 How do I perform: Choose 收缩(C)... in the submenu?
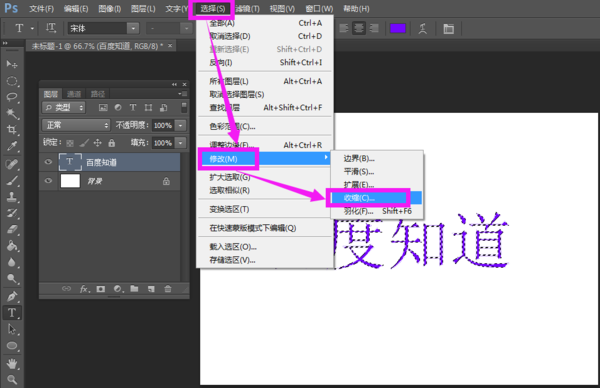(377, 198)
